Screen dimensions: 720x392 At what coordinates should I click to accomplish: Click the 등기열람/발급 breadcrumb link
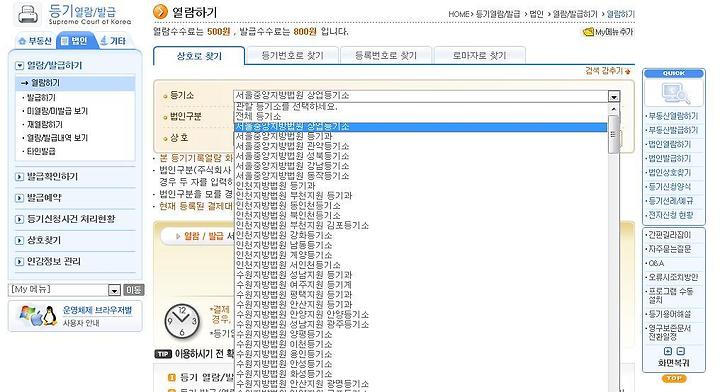coord(498,15)
